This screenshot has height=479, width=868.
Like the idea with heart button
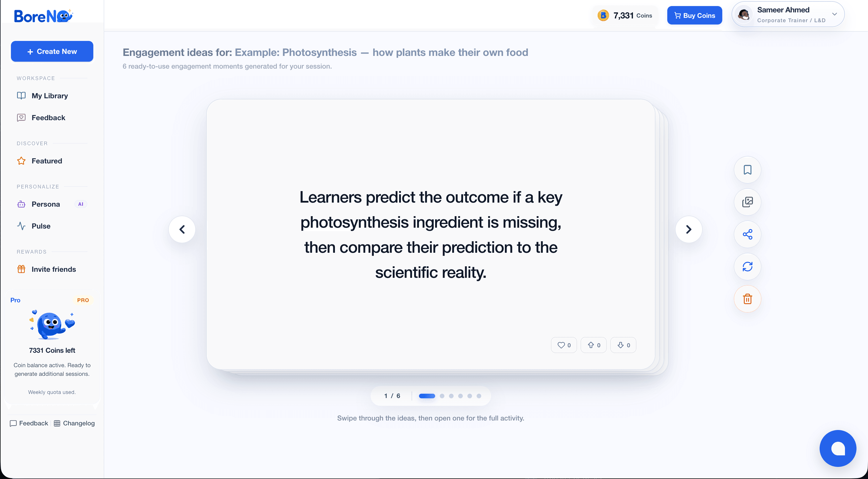tap(564, 345)
